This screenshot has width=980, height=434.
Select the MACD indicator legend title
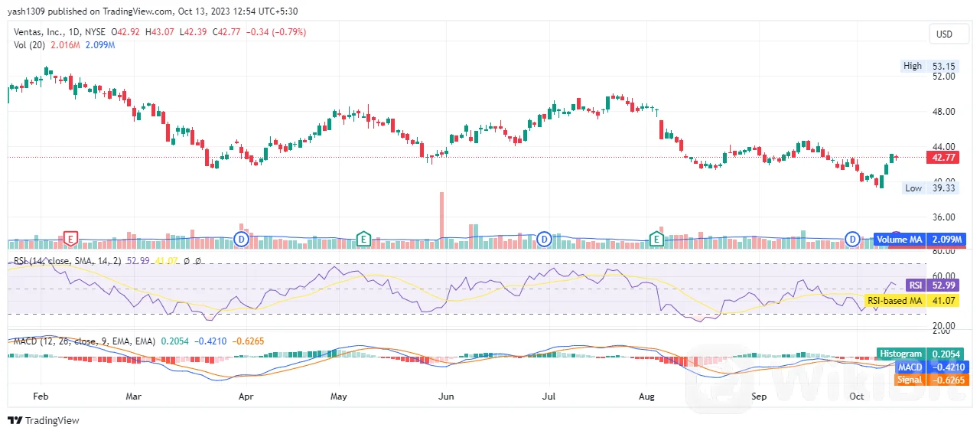[84, 341]
